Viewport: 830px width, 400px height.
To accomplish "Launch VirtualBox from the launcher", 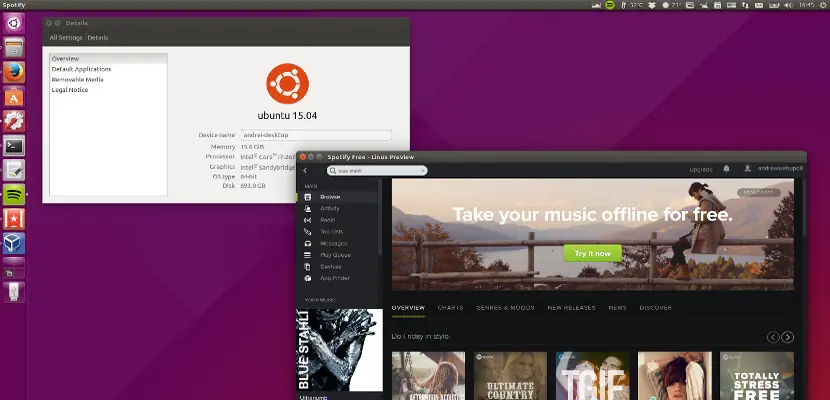I will (x=14, y=243).
